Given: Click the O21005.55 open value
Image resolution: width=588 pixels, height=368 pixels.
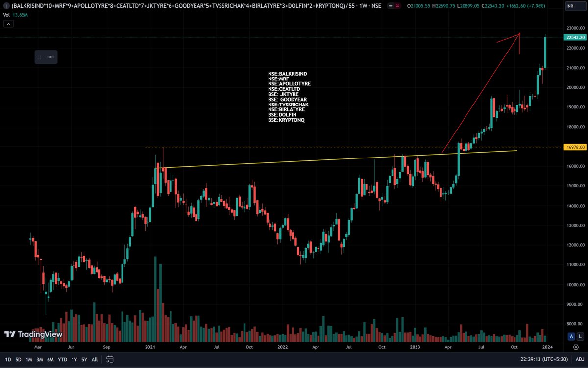Looking at the screenshot, I should tap(417, 6).
